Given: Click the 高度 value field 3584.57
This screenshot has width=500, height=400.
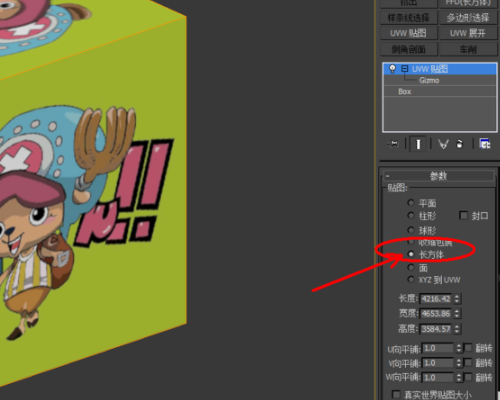Looking at the screenshot, I should point(436,329).
